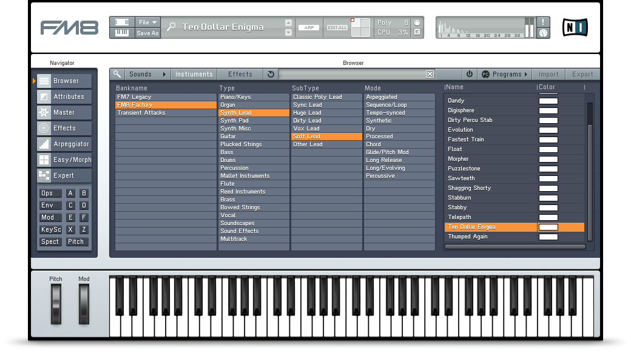This screenshot has width=631, height=364.
Task: Click the magnifier next to the preset name
Action: coord(172,27)
